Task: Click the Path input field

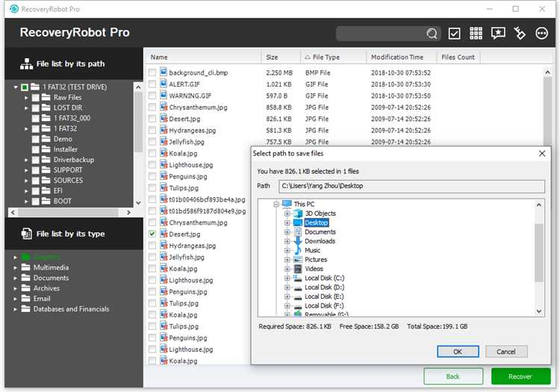Action: click(411, 186)
